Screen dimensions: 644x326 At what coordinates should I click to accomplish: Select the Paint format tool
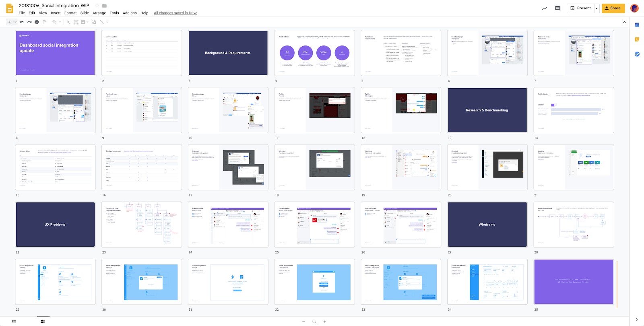coord(44,22)
